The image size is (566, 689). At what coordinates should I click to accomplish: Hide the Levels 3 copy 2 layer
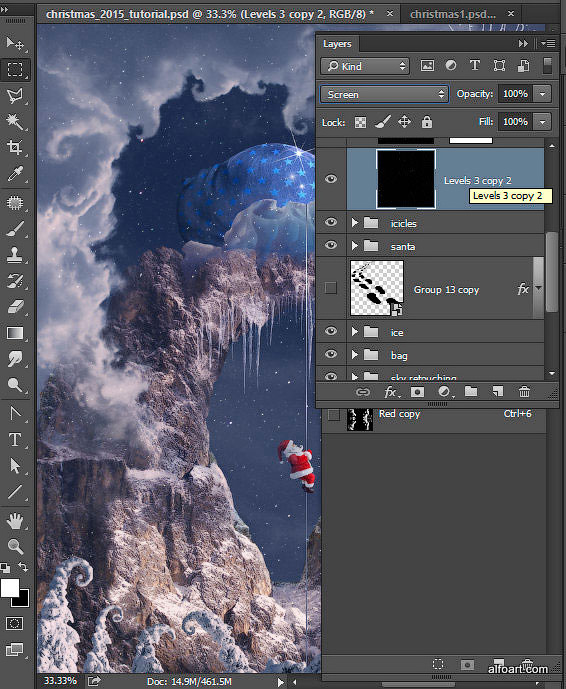(331, 179)
